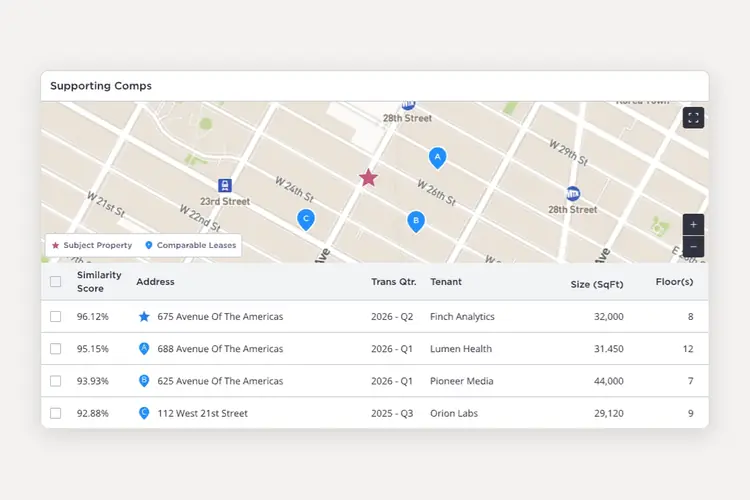Viewport: 750px width, 500px height.
Task: Click similarity score 96.12%
Action: pos(93,316)
